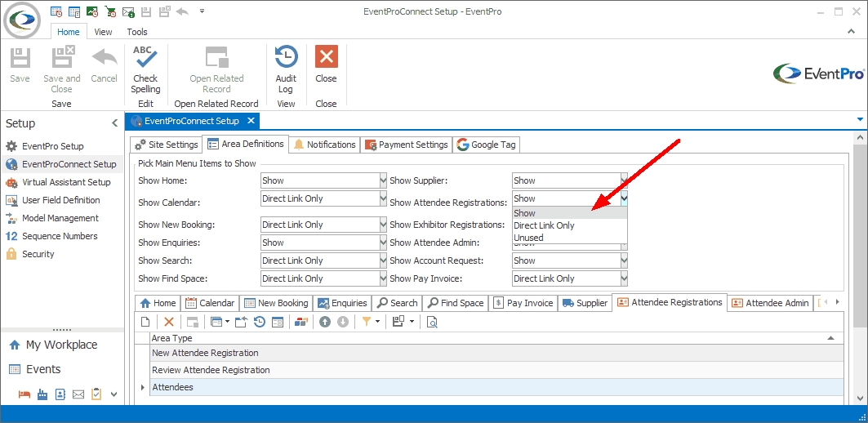Open User Field Definition
Screen dimensions: 868x423
[52, 200]
